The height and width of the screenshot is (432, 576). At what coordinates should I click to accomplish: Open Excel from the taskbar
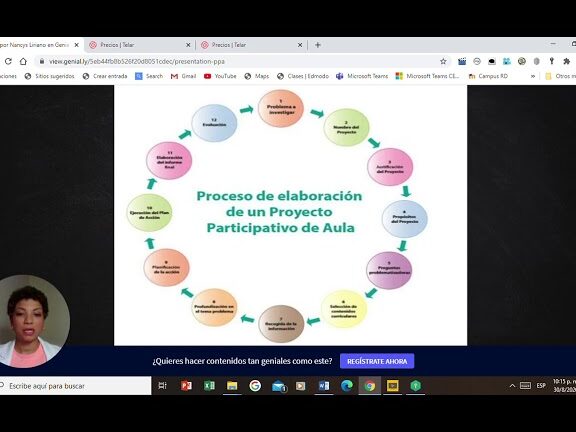(209, 386)
